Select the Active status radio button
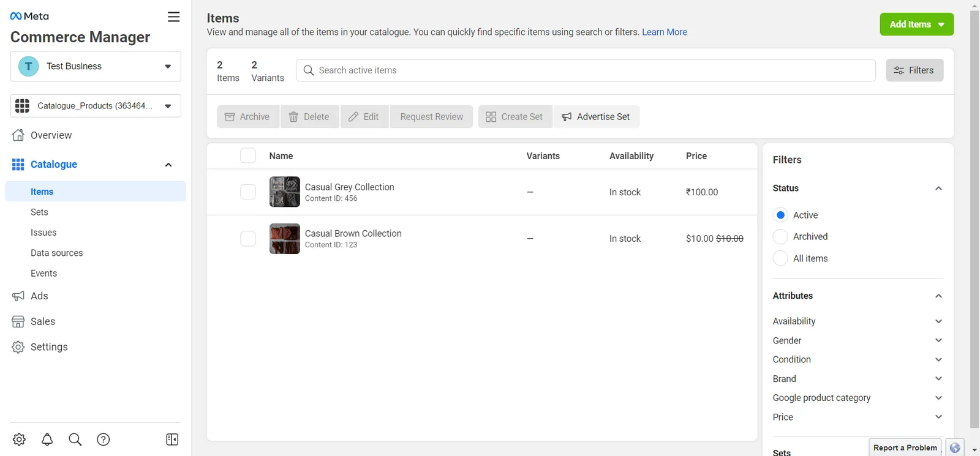Viewport: 980px width, 456px height. 780,215
